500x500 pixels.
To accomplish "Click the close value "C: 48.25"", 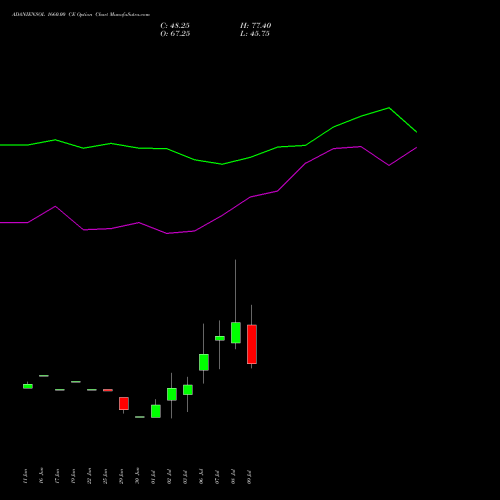I will pos(175,26).
